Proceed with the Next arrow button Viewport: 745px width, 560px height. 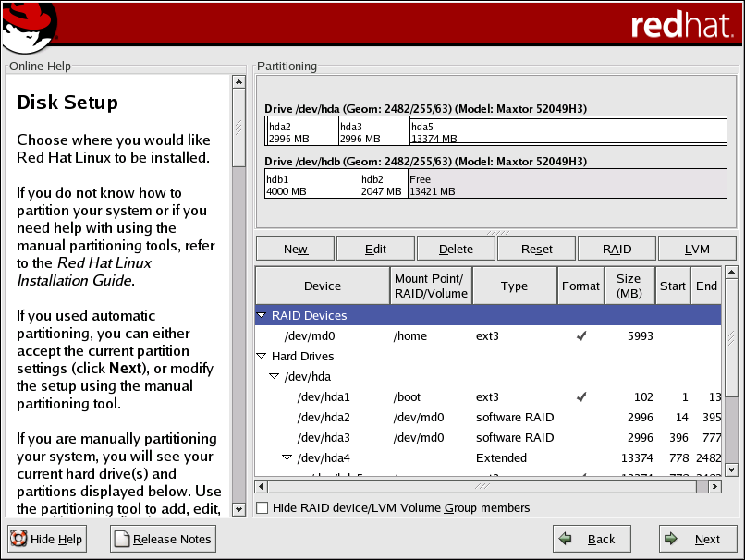pyautogui.click(x=697, y=539)
